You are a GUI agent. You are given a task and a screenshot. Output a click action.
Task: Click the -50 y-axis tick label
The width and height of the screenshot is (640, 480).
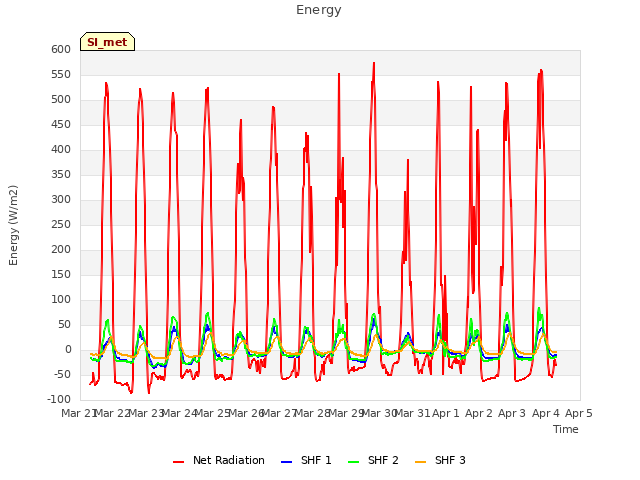click(x=63, y=374)
